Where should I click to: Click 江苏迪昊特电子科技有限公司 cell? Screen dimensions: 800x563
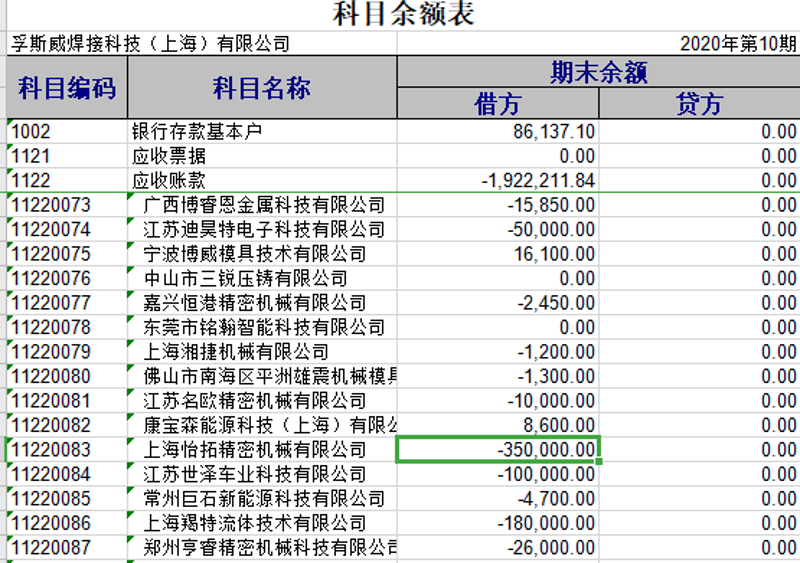point(262,230)
